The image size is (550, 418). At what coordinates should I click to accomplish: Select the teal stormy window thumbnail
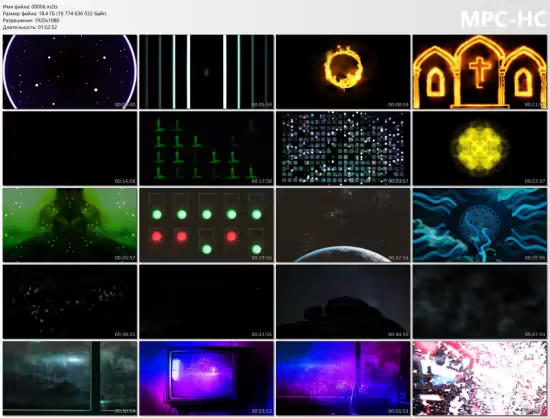[70, 378]
